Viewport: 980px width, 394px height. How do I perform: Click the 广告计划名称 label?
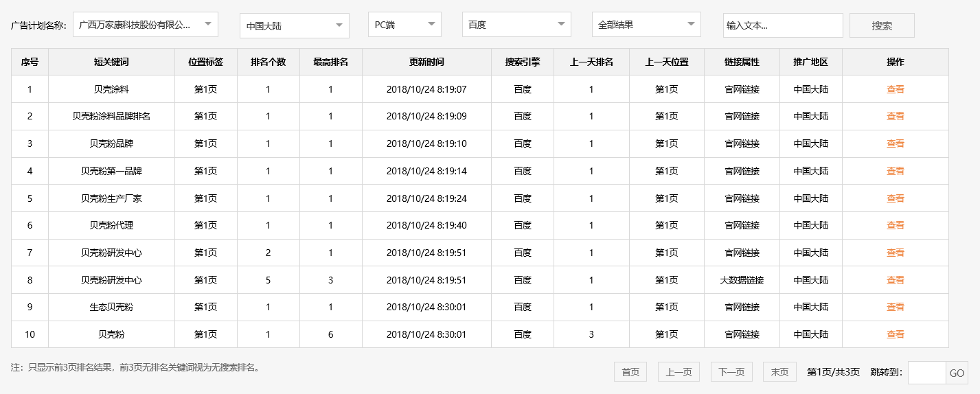(x=38, y=25)
